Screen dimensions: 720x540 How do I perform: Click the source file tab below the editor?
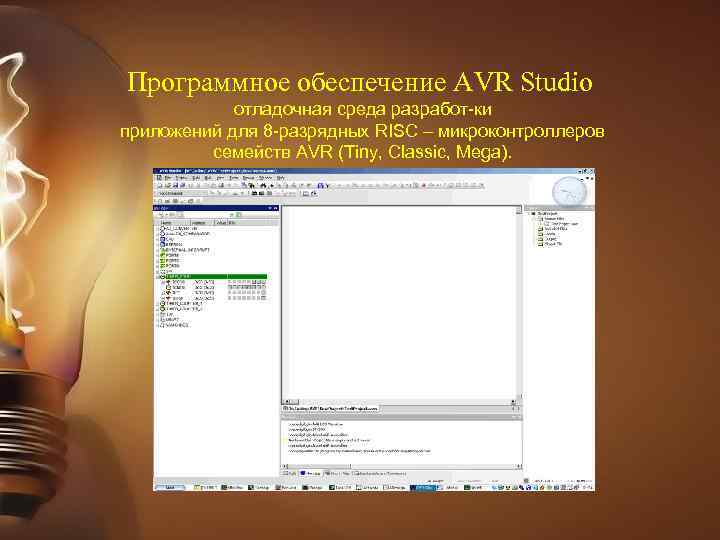click(x=331, y=408)
